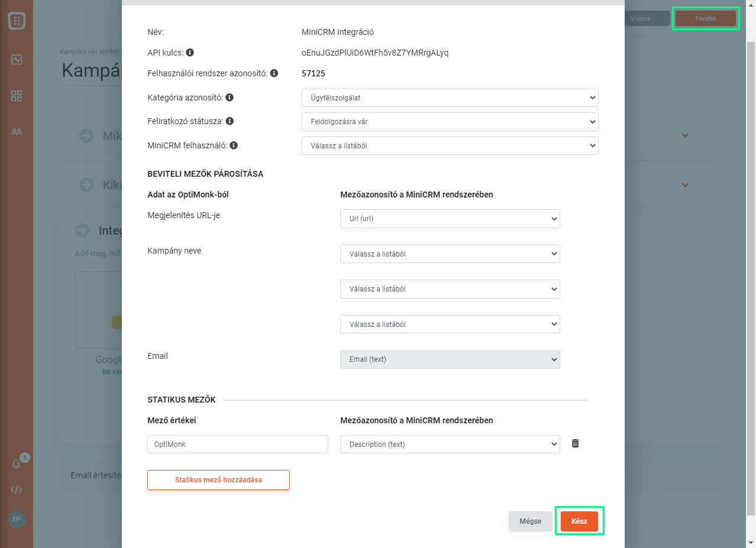Open the Feliratkozó státusza dropdown

tap(450, 122)
